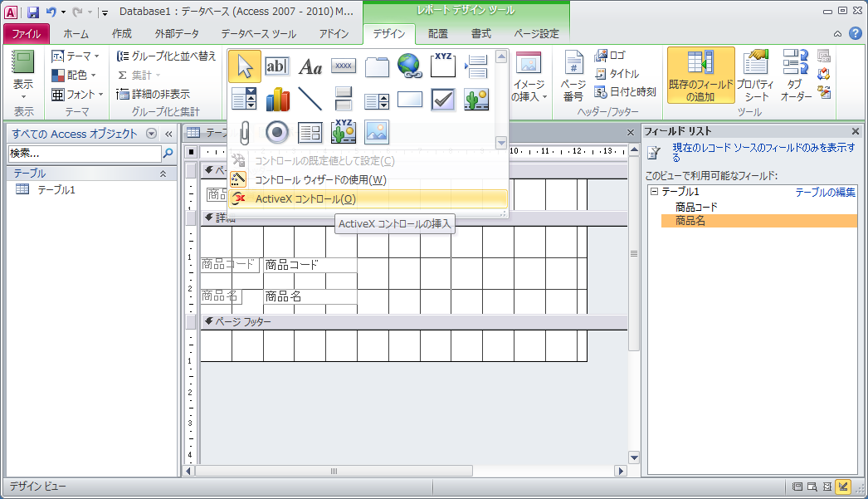Switch to the ホーム ribbon tab
Viewport: 868px width, 499px height.
tap(76, 34)
